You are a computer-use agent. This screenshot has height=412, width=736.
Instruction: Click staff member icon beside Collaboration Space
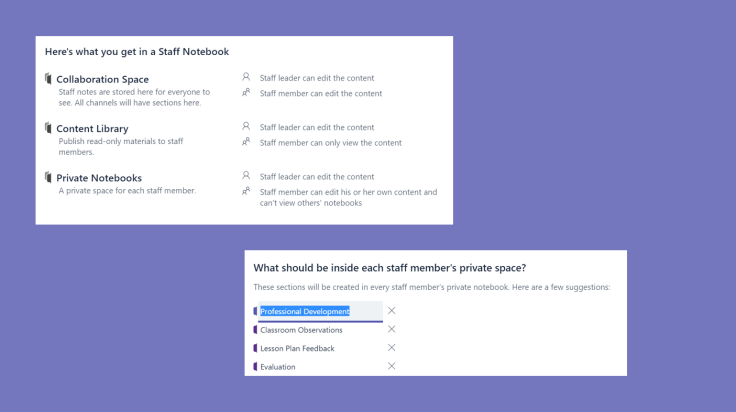click(x=246, y=92)
